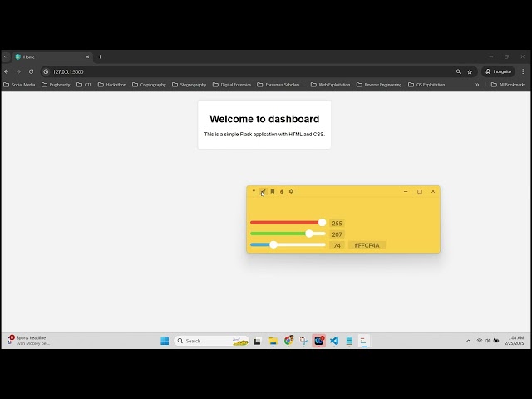Show more bookmarks with the chevron

477,85
